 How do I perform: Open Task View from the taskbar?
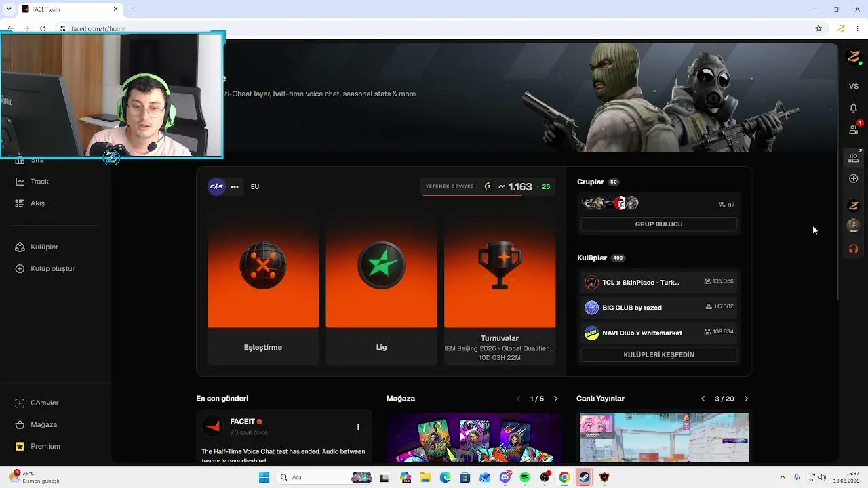tap(384, 478)
